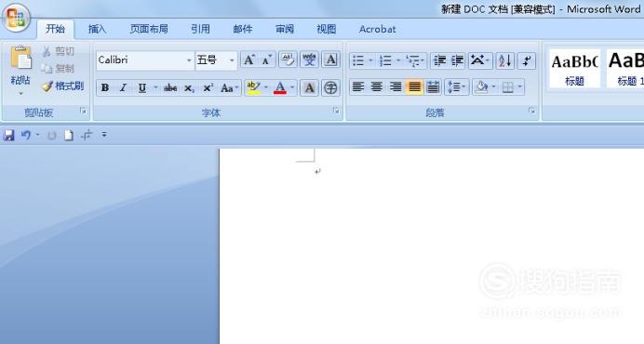The width and height of the screenshot is (644, 344).
Task: Apply red font color
Action: point(280,87)
